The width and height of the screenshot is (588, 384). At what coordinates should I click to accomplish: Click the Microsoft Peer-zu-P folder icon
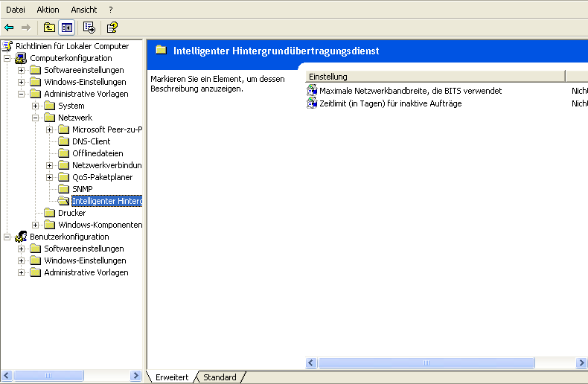pos(64,129)
